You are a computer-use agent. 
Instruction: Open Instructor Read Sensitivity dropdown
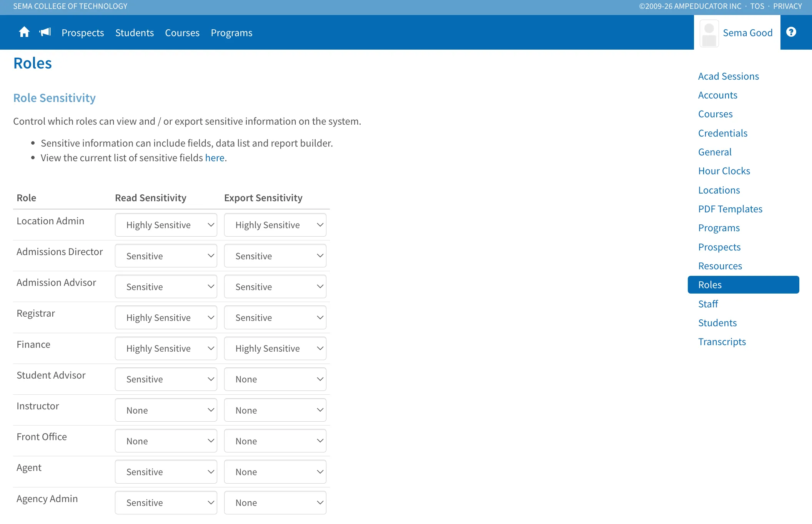pyautogui.click(x=166, y=410)
